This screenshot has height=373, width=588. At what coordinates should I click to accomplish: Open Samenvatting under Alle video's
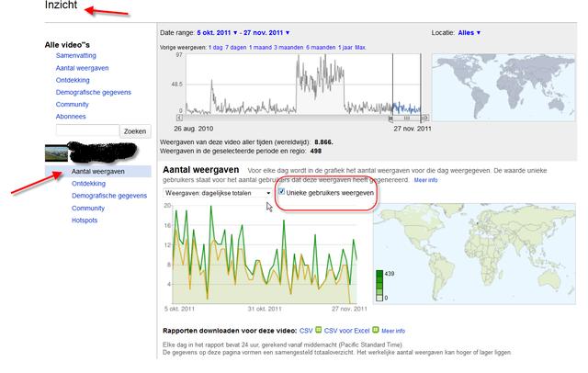coord(75,55)
